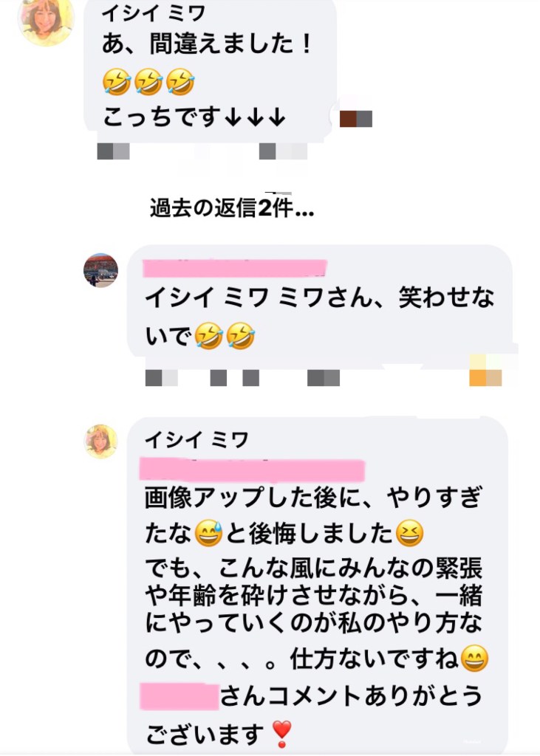
Task: Click the blurred action link below "こっちです"
Action: coord(283,151)
